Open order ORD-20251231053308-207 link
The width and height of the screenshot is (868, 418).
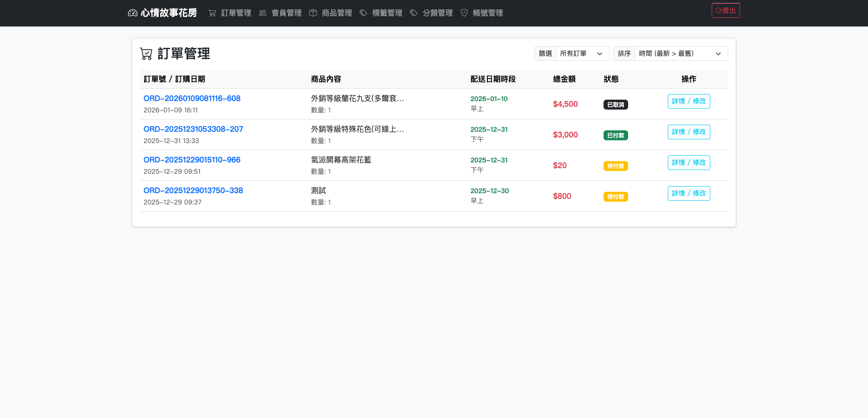coord(193,129)
